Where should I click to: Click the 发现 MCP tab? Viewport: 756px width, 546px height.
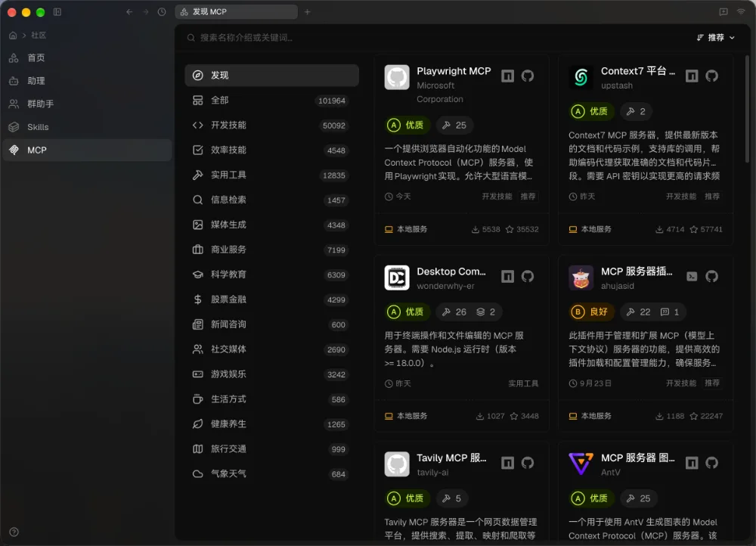236,12
